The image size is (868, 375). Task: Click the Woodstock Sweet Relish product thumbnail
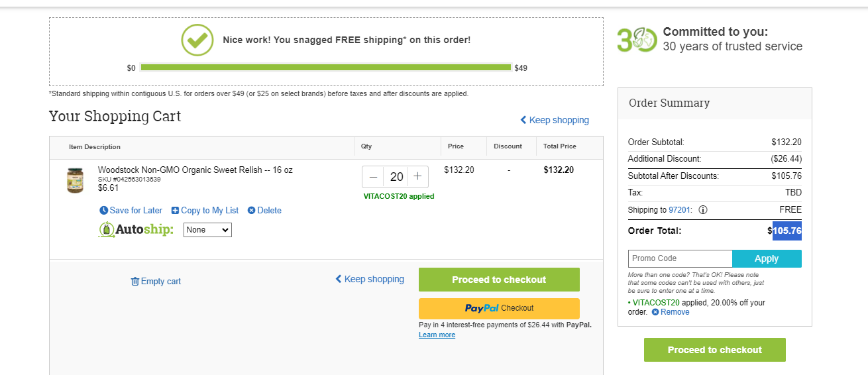tap(76, 180)
